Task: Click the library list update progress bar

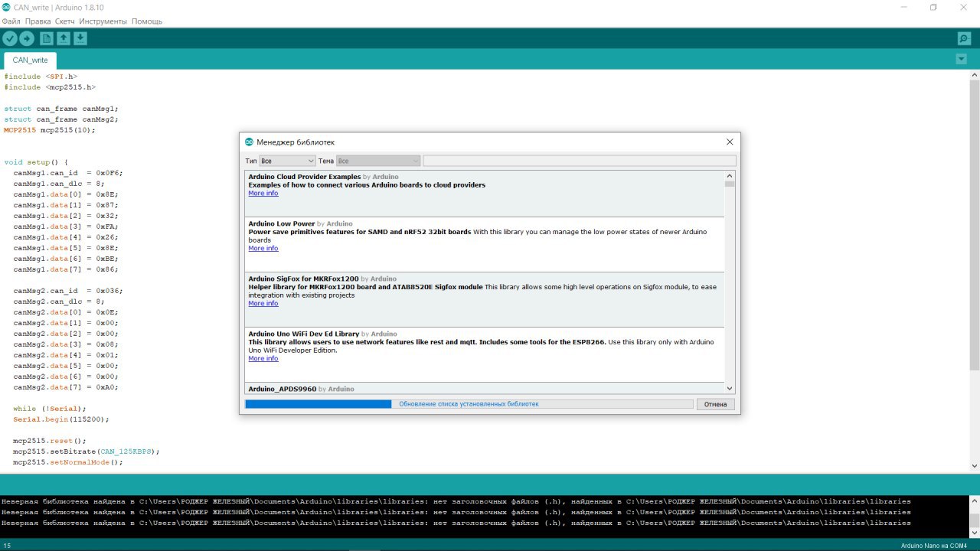Action: [x=469, y=404]
